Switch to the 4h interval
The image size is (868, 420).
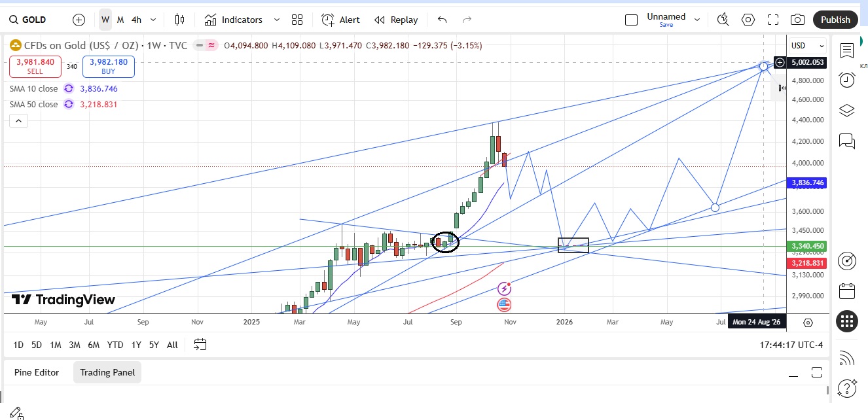(x=136, y=20)
